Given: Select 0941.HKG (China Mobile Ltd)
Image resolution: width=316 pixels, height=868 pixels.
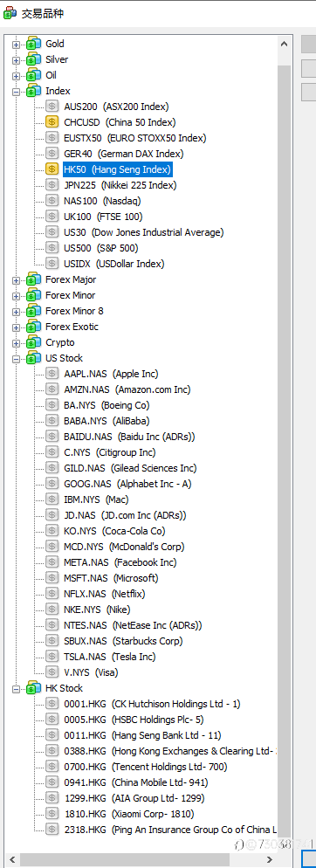Looking at the screenshot, I should 136,782.
